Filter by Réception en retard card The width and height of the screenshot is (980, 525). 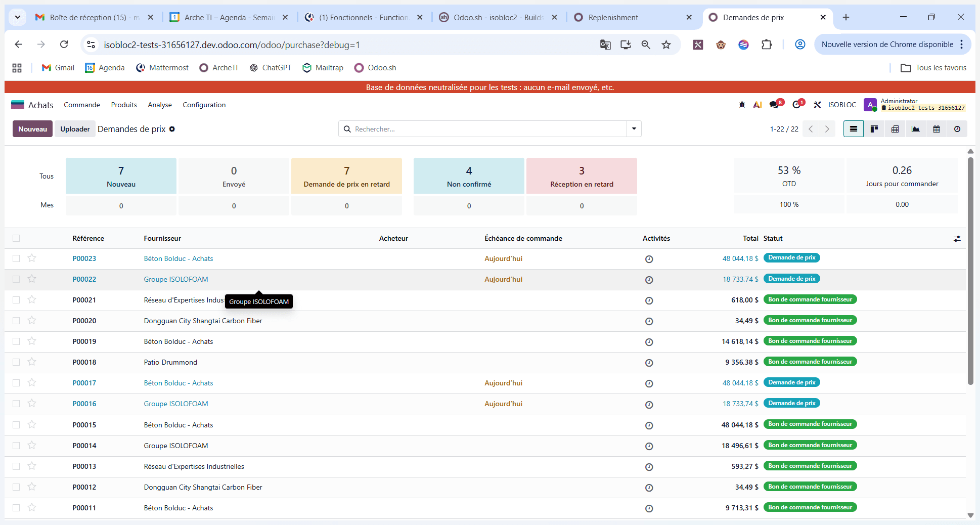[582, 176]
